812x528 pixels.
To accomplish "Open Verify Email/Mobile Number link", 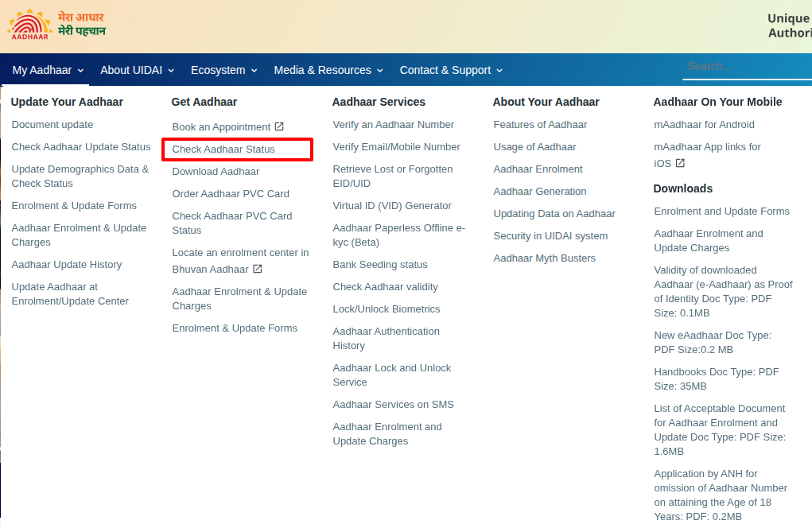I will coord(396,147).
